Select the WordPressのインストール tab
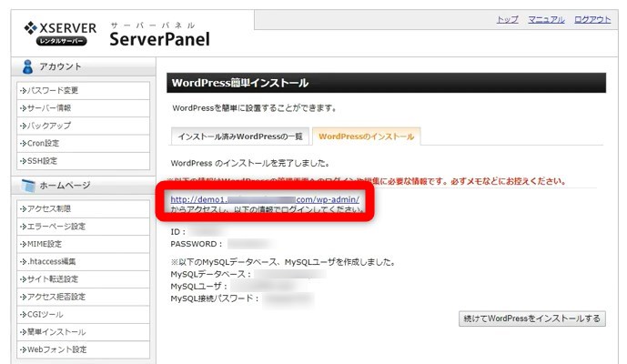 366,136
